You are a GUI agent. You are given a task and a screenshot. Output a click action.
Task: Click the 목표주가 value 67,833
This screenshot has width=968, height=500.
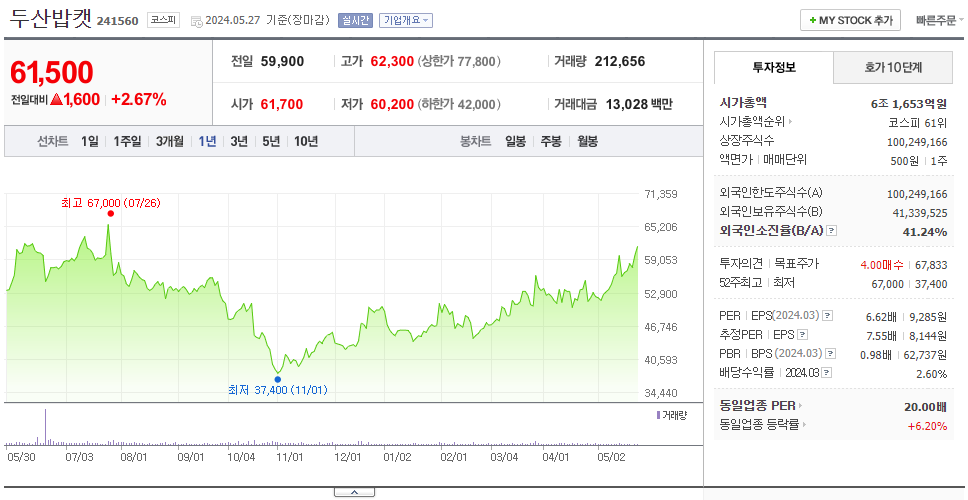[x=931, y=265]
